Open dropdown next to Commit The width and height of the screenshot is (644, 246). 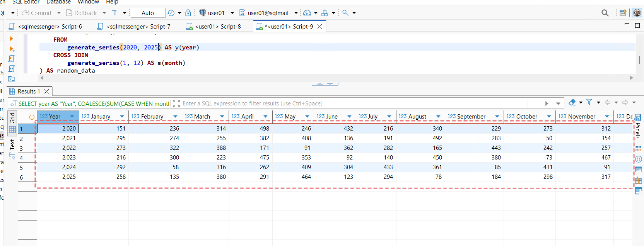(59, 13)
